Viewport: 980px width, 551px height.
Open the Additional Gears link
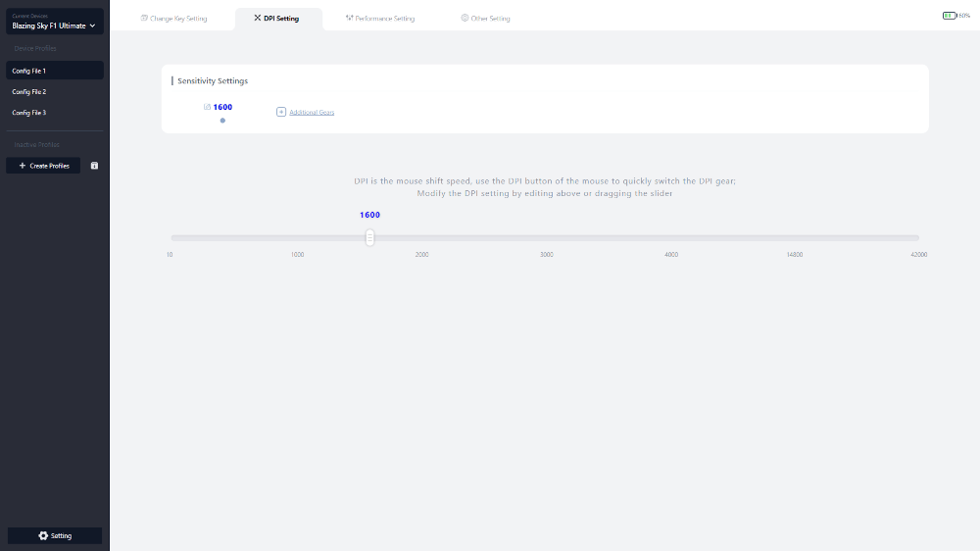pyautogui.click(x=312, y=112)
